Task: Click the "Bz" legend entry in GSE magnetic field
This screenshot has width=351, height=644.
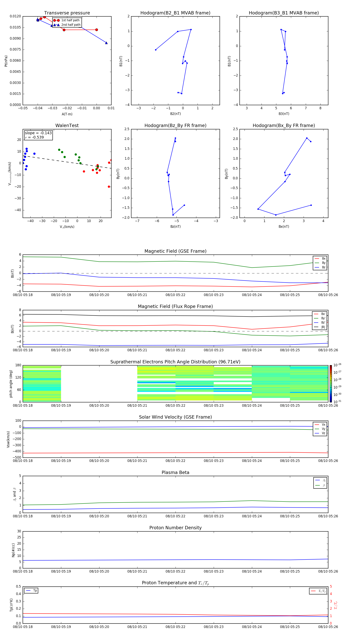Action: 320,267
